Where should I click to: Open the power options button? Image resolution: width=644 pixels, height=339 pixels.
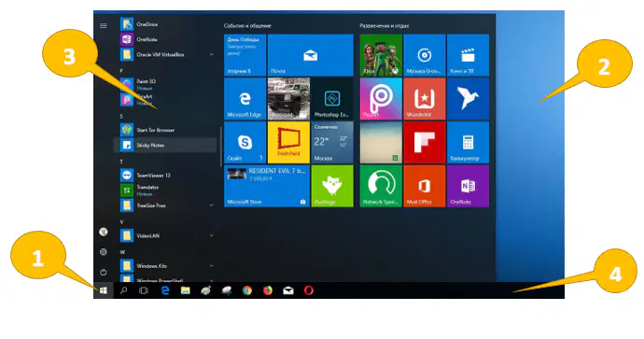point(103,272)
